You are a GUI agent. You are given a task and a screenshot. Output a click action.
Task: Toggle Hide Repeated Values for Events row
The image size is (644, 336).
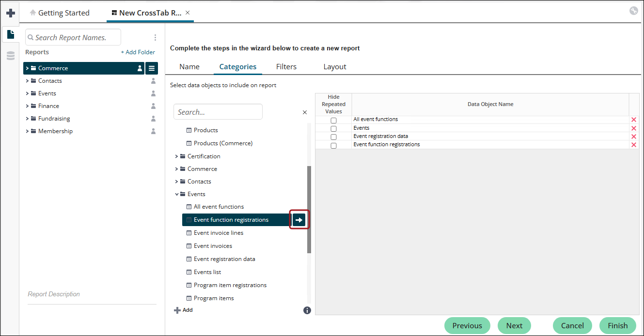333,128
